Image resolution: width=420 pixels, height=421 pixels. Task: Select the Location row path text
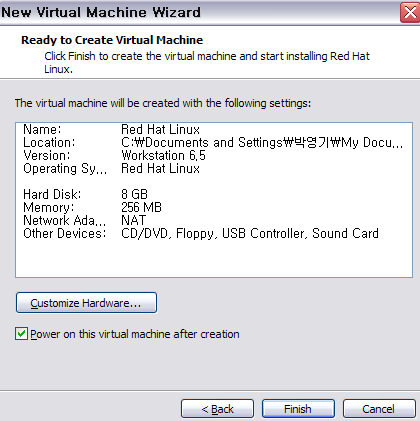(262, 143)
